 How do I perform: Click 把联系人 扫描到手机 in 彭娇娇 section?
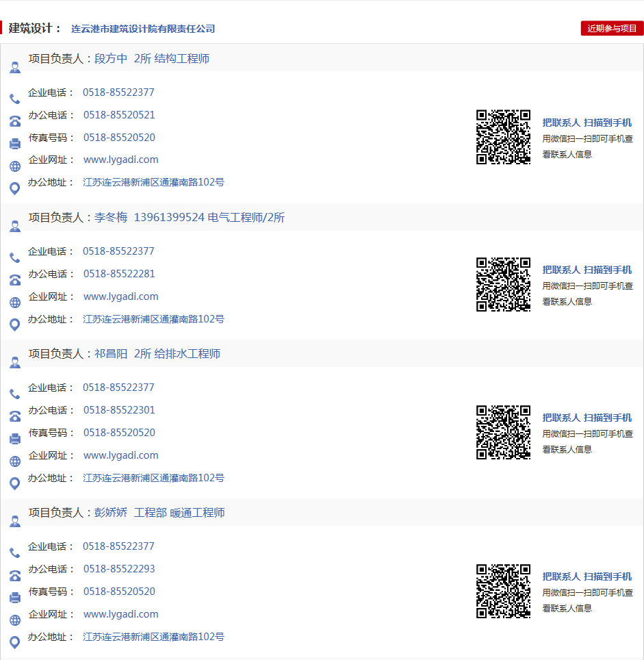point(587,576)
